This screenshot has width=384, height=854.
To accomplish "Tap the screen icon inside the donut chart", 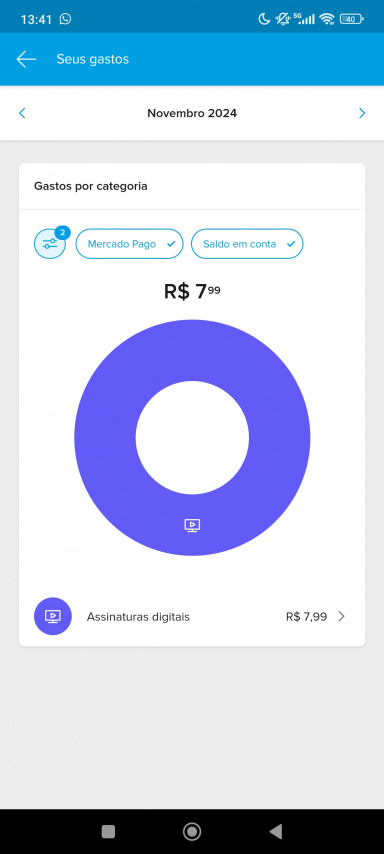I will click(192, 526).
